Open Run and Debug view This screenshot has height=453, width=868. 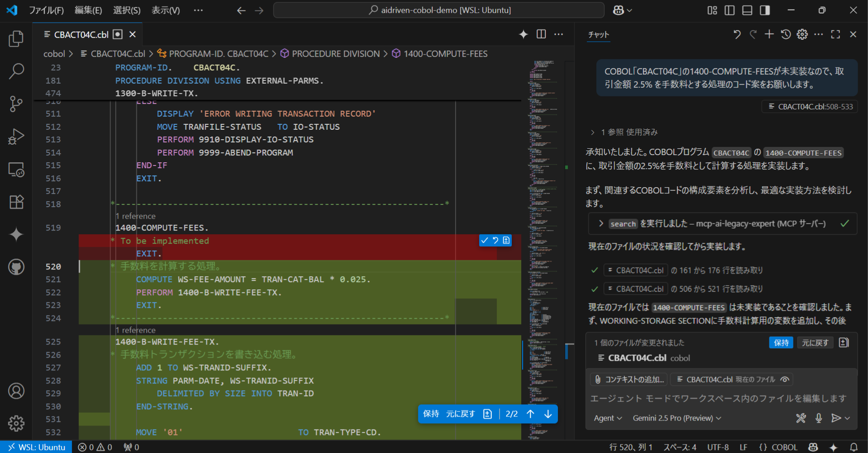tap(16, 137)
